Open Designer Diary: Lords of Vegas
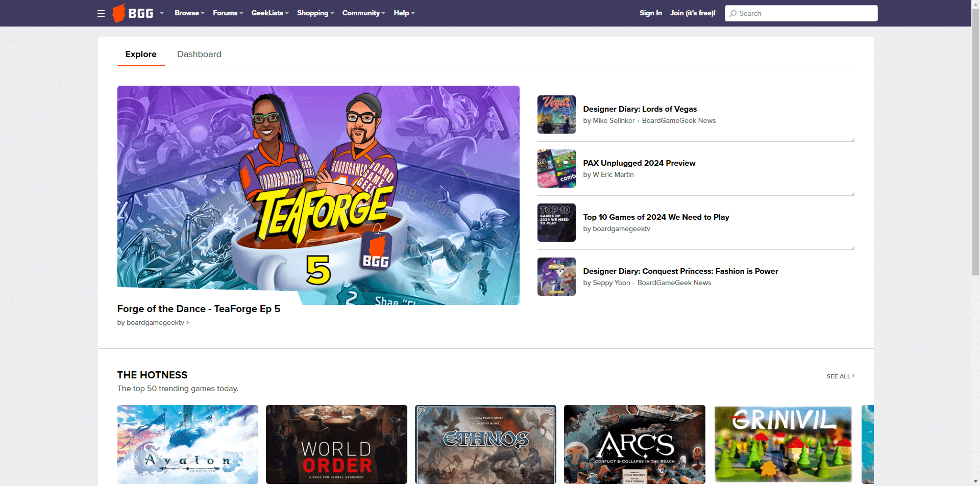980x486 pixels. (x=640, y=109)
